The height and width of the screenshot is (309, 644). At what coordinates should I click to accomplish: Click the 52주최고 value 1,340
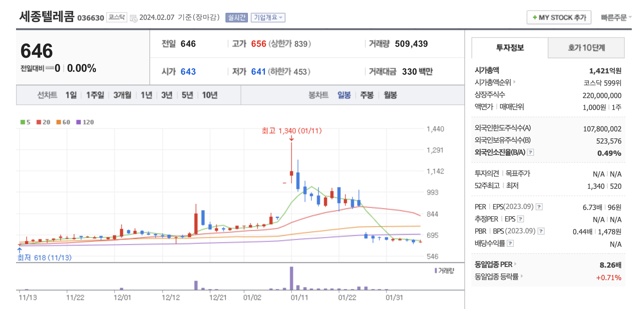[596, 186]
